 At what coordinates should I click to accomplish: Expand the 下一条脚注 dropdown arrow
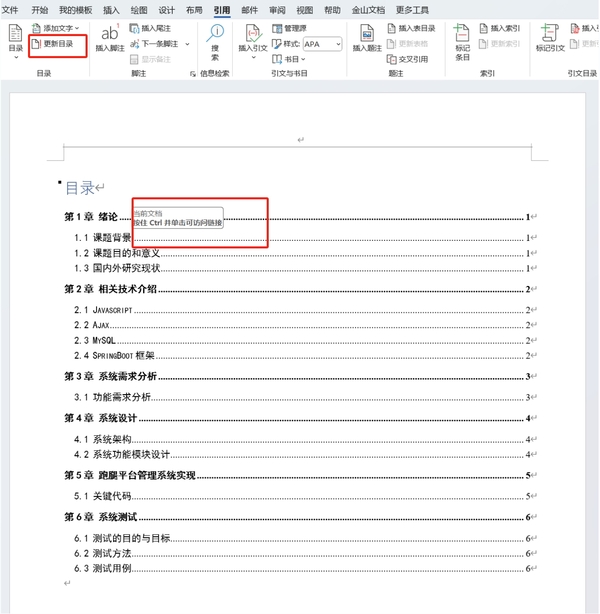(x=187, y=44)
